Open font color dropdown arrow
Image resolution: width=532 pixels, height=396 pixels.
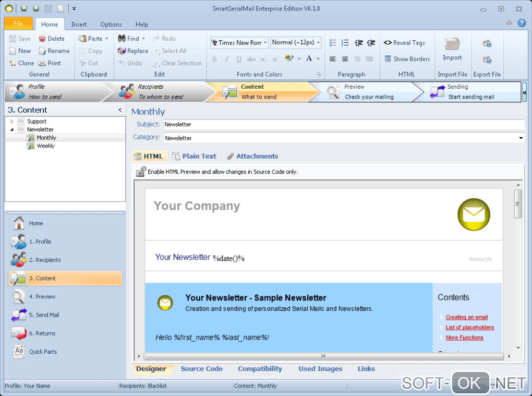(318, 59)
